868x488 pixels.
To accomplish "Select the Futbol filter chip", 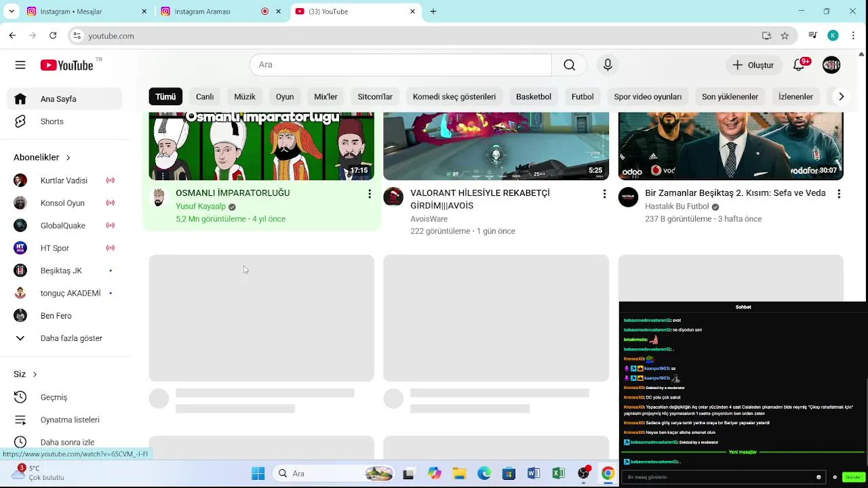I will [583, 97].
